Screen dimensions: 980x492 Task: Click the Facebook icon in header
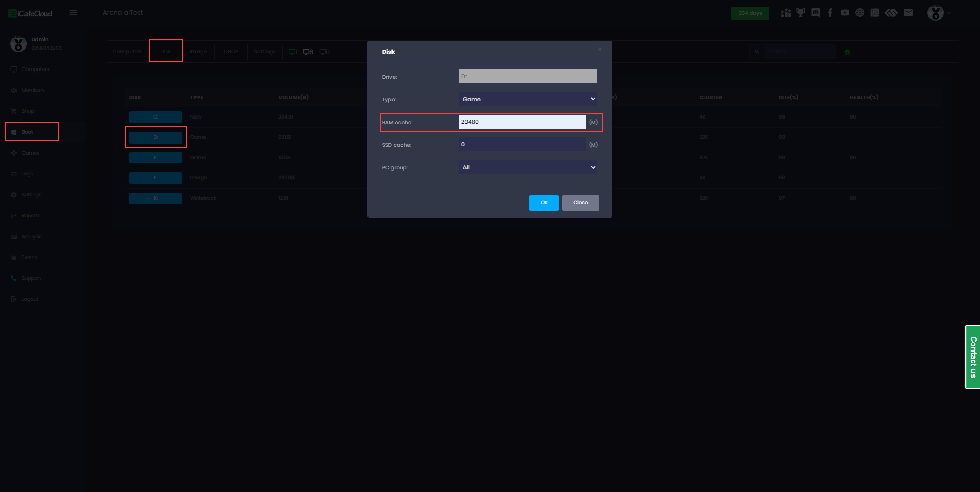[830, 13]
